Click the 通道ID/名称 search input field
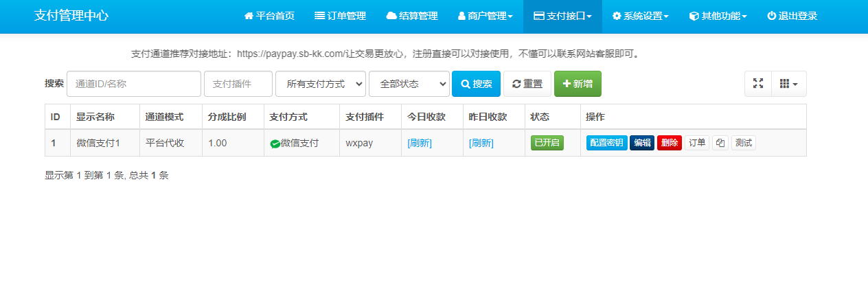 pos(134,84)
